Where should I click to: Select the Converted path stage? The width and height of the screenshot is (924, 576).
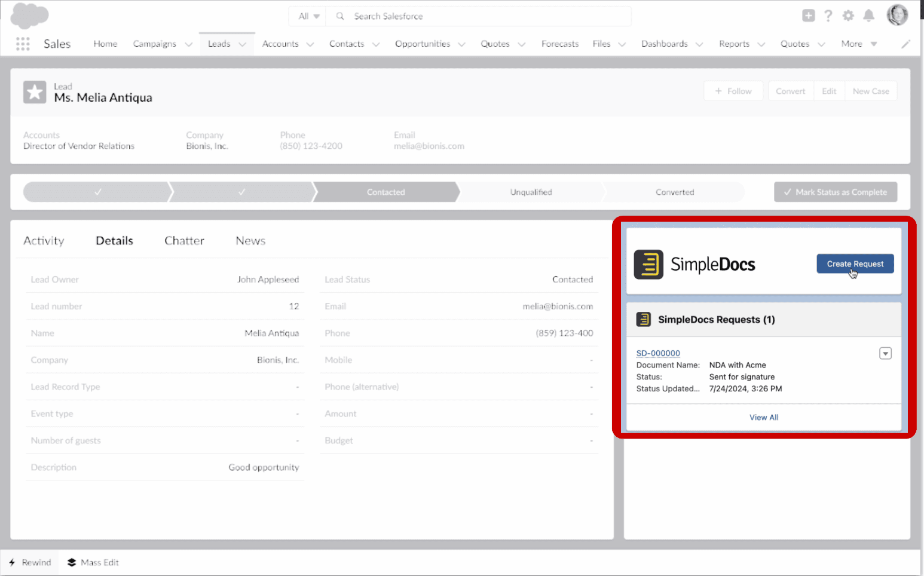click(675, 192)
